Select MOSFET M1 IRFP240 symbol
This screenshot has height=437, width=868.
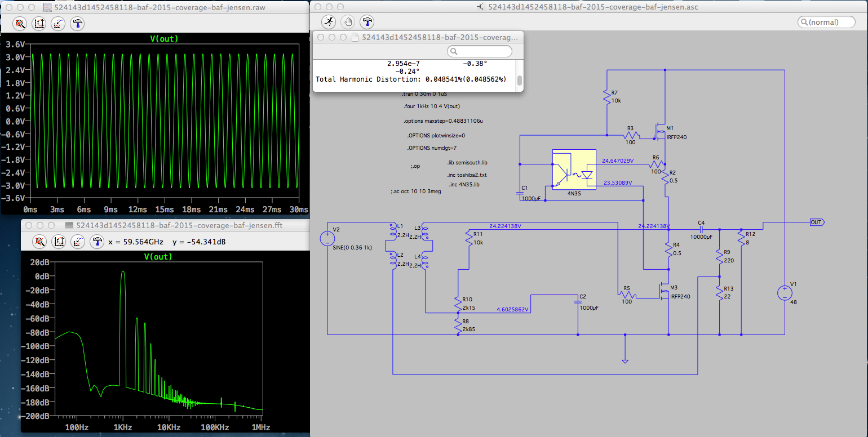661,132
